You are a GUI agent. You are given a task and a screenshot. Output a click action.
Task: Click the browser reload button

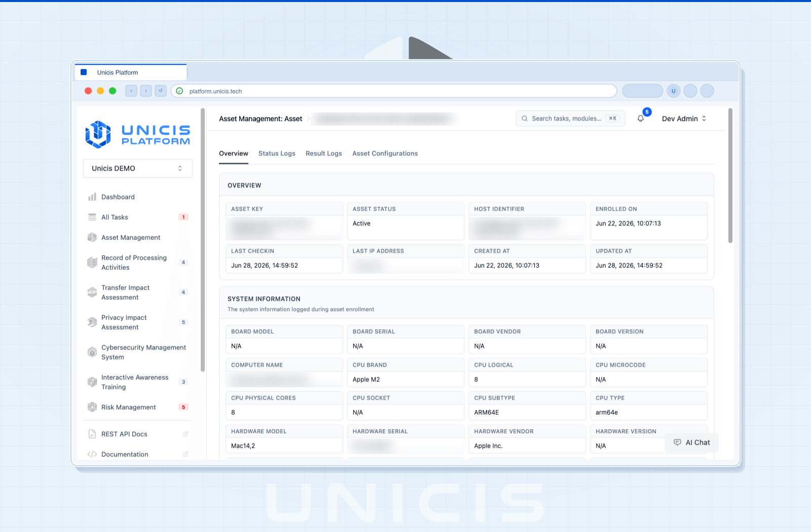click(161, 91)
